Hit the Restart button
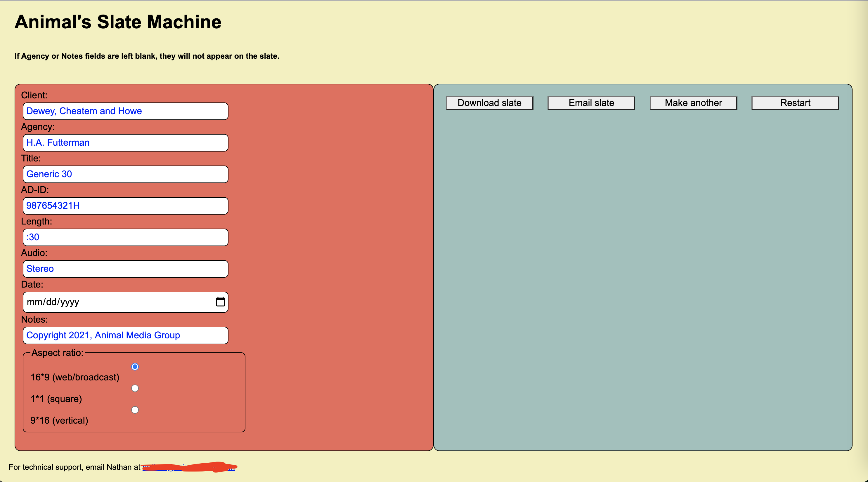Viewport: 868px width, 482px height. [795, 103]
